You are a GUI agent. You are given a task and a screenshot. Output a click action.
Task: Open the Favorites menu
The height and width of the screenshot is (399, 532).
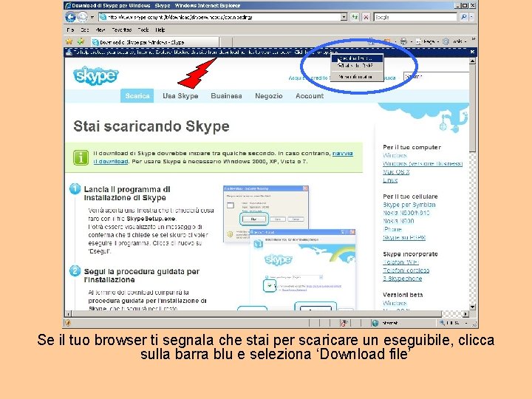coord(121,30)
